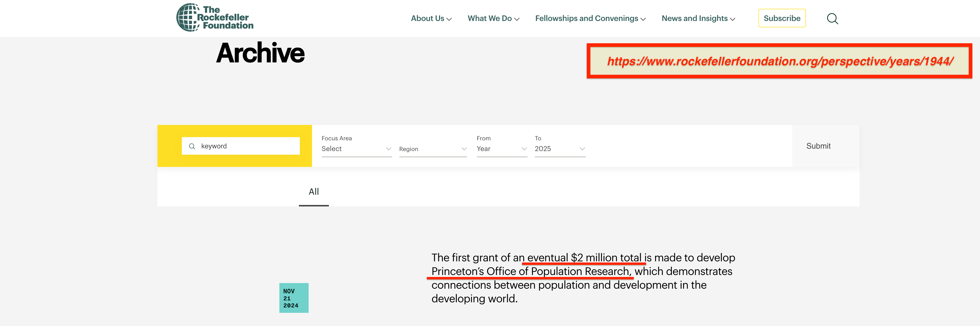Open News and Insights menu

tap(698, 18)
